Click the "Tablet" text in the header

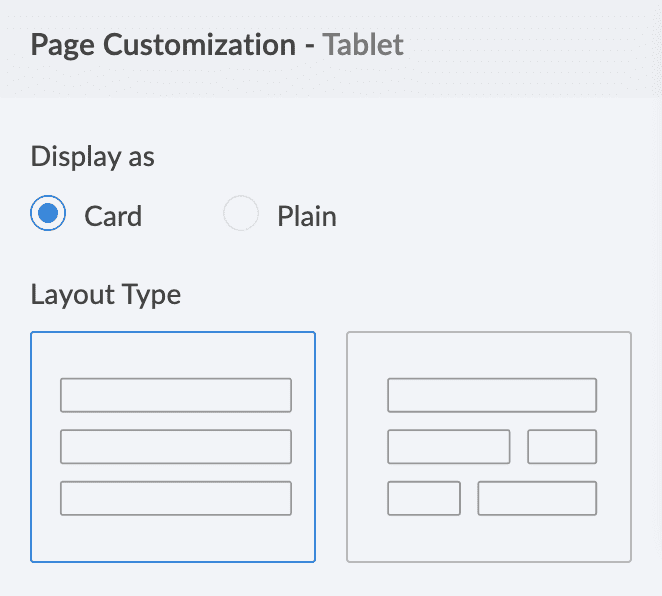coord(363,46)
